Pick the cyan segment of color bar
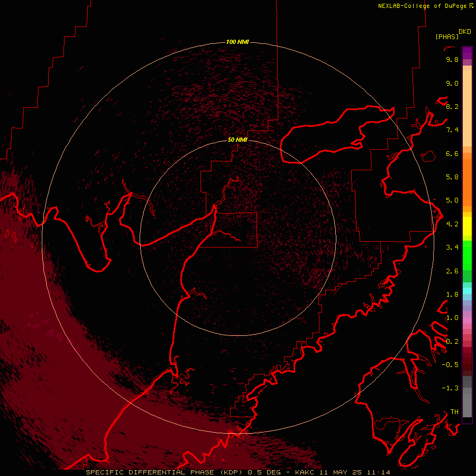Screen dimensions: 476x476 pos(467,291)
